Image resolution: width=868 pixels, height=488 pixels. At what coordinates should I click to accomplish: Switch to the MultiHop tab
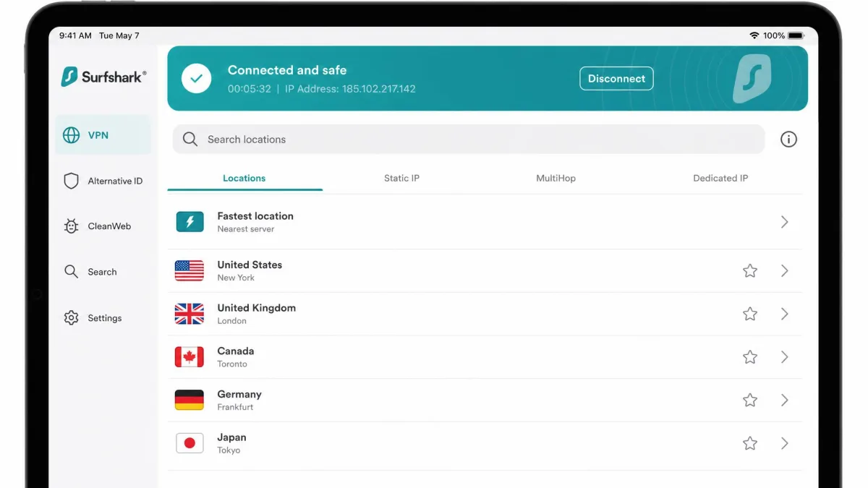click(x=556, y=178)
